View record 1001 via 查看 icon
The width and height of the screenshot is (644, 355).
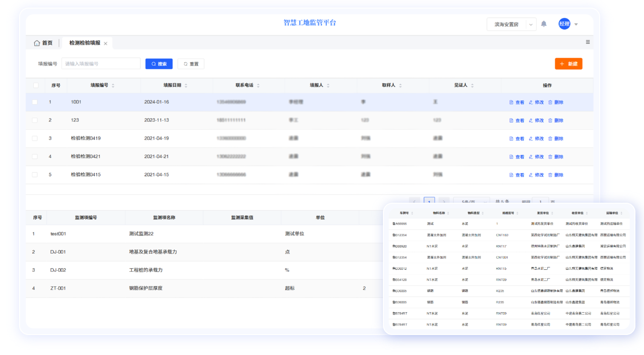coord(512,102)
